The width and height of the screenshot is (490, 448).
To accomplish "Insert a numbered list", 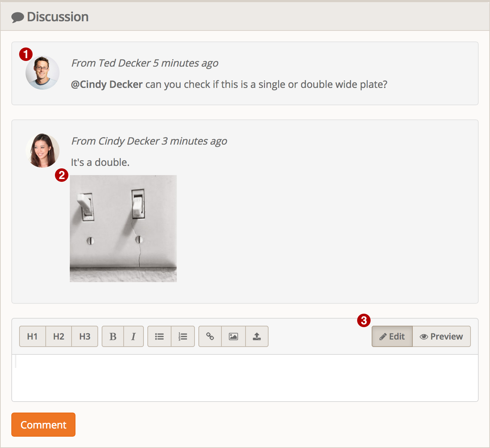I will (183, 336).
